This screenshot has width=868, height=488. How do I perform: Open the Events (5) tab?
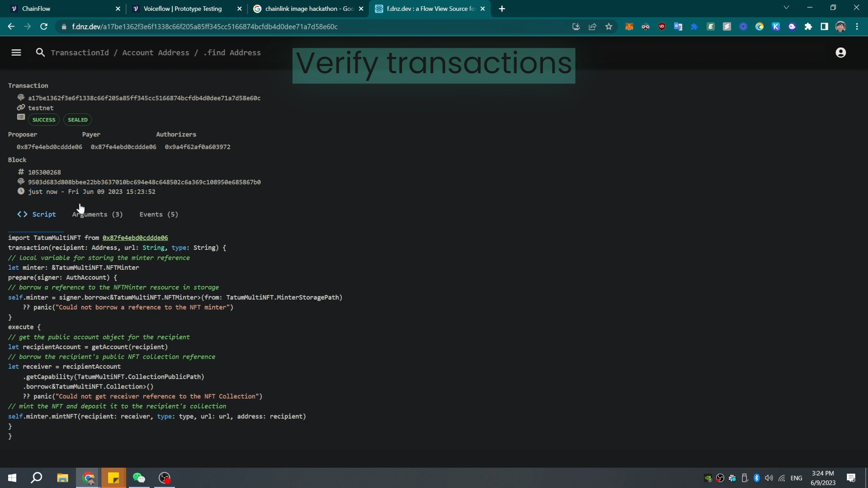(159, 215)
